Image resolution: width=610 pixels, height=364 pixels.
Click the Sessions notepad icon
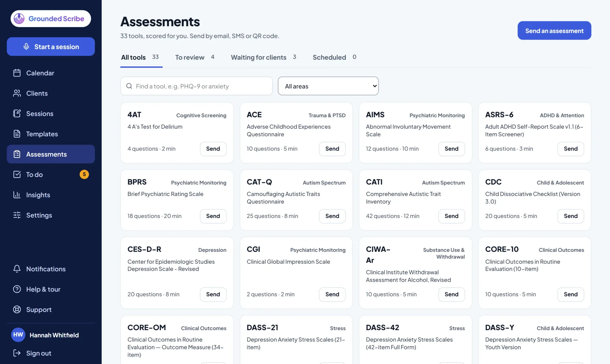click(x=17, y=113)
